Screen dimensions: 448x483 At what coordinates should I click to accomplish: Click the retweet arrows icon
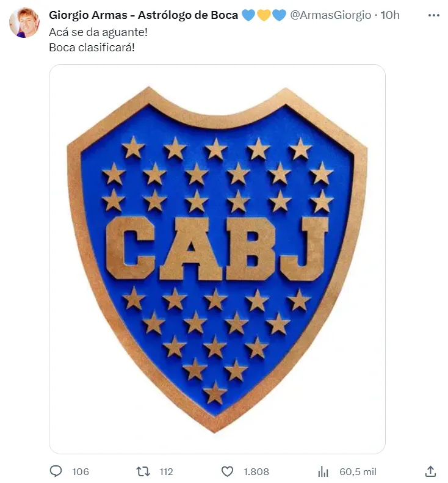pyautogui.click(x=143, y=471)
